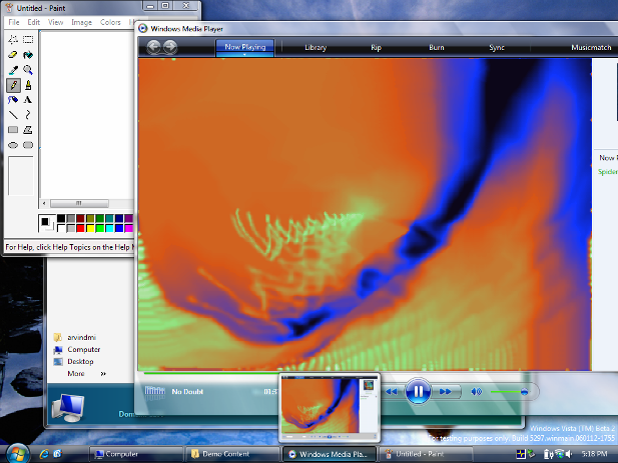Click the green seek progress bar
The image size is (618, 463).
click(213, 372)
